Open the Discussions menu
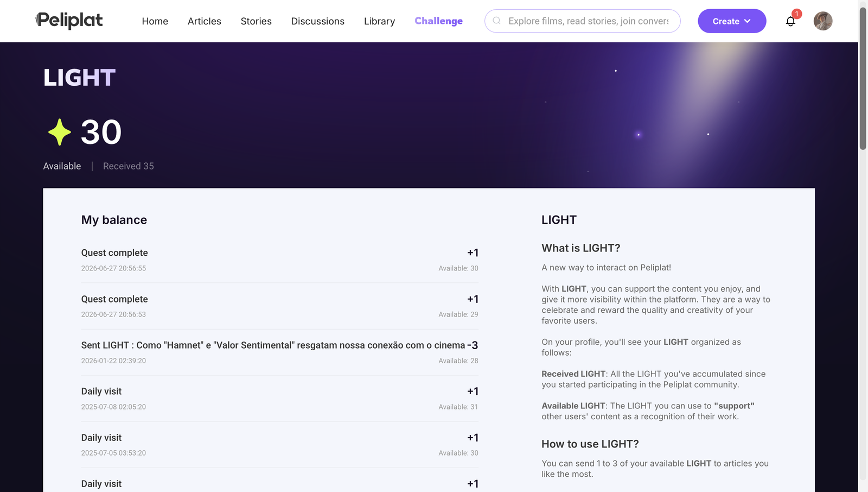The height and width of the screenshot is (492, 868). point(318,21)
